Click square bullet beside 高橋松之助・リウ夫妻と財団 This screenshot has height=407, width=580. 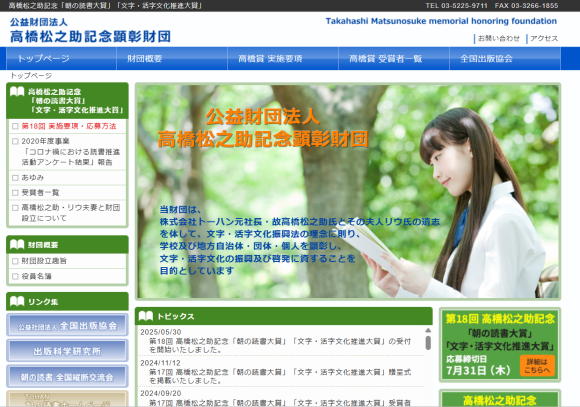[15, 208]
